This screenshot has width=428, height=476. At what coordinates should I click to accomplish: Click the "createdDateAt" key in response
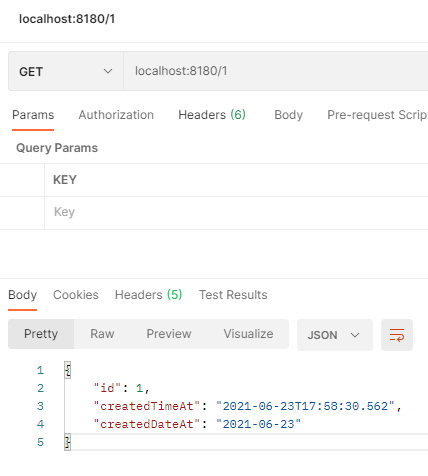pyautogui.click(x=147, y=424)
